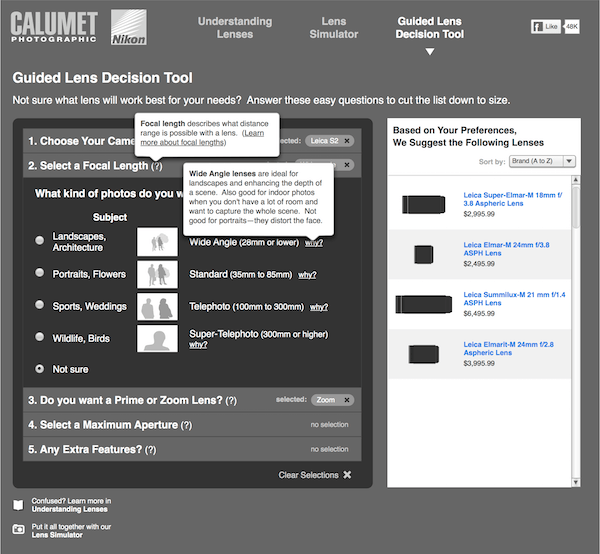This screenshot has height=554, width=600.
Task: Click the Clear Selections X icon
Action: point(347,475)
